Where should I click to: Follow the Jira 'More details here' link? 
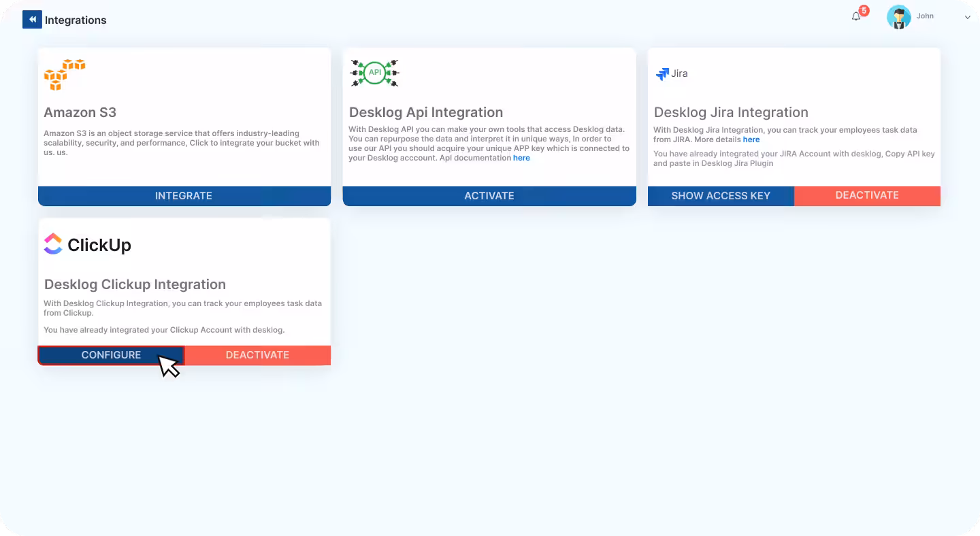pyautogui.click(x=751, y=139)
